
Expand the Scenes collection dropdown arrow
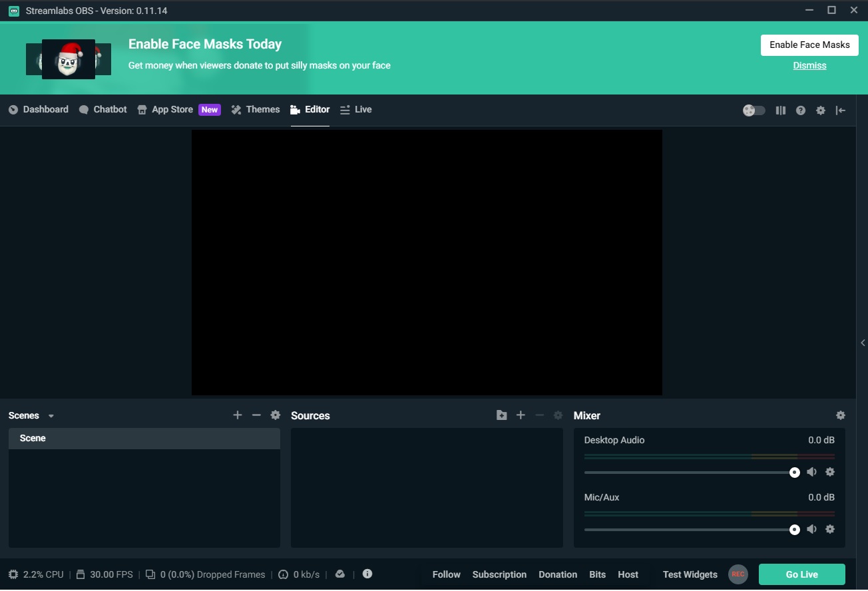pos(51,416)
